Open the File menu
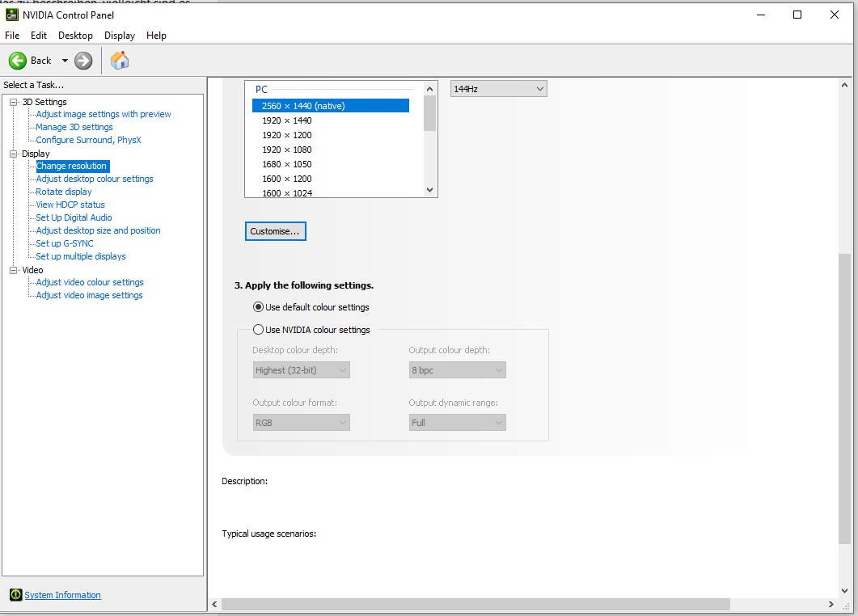Screen dimensions: 858x616 12,36
